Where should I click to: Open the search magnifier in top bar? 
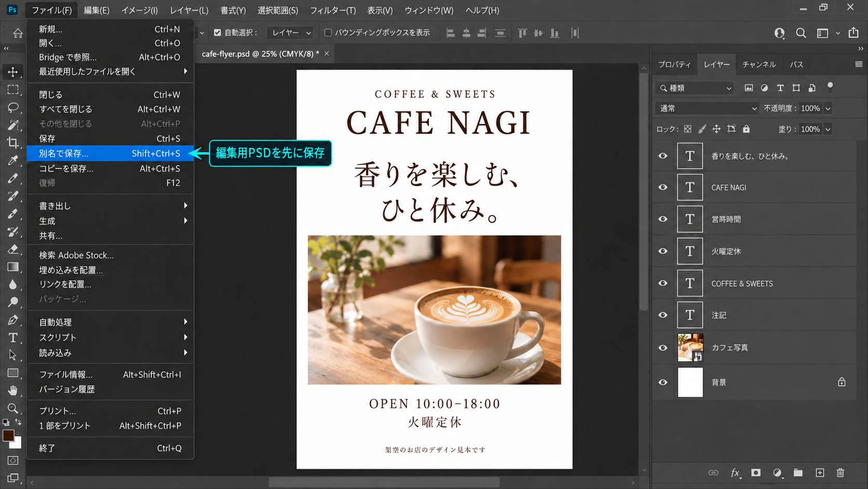tap(801, 33)
